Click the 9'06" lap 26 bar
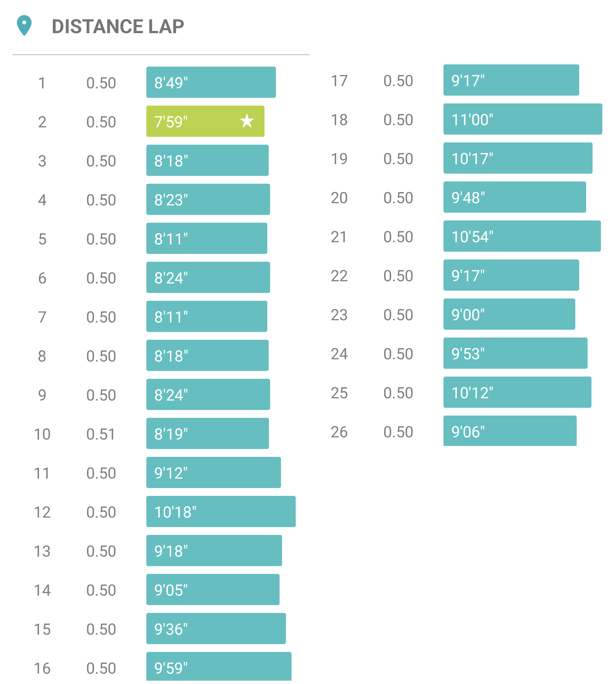The height and width of the screenshot is (684, 616). point(510,431)
